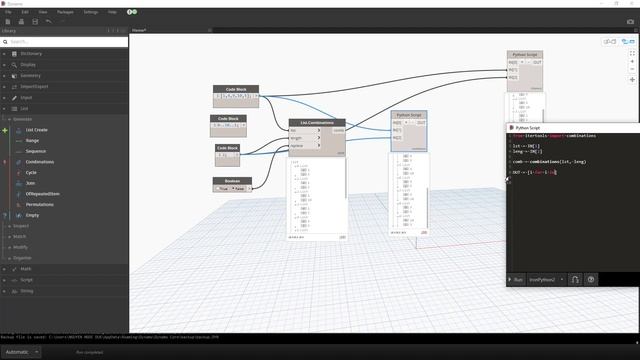Click the green plus Create icon in the List section
Screen dimensions: 640x360
point(5,131)
